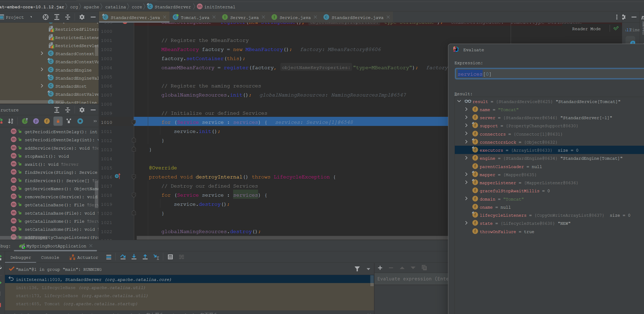Screen dimensions: 644x314
Task: Click the Run to Cursor icon
Action: (x=156, y=257)
